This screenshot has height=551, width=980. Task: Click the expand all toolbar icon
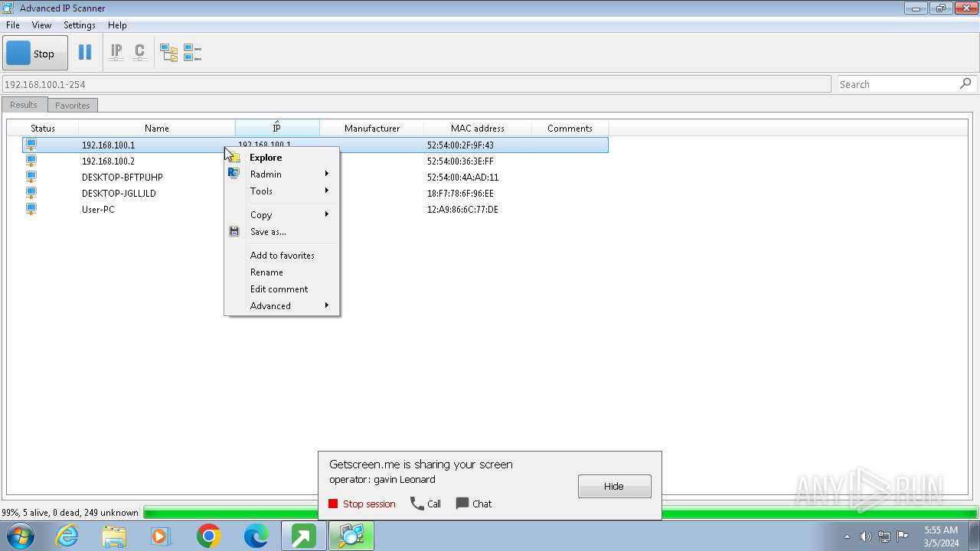[168, 53]
